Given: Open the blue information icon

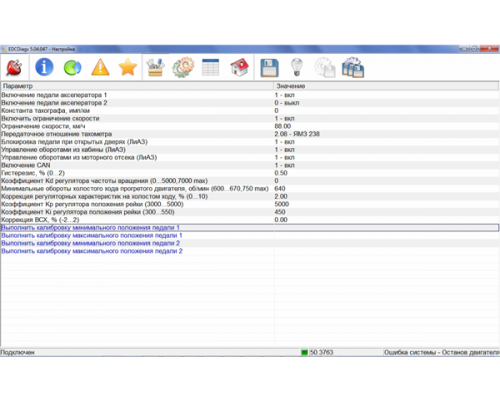Looking at the screenshot, I should (44, 67).
